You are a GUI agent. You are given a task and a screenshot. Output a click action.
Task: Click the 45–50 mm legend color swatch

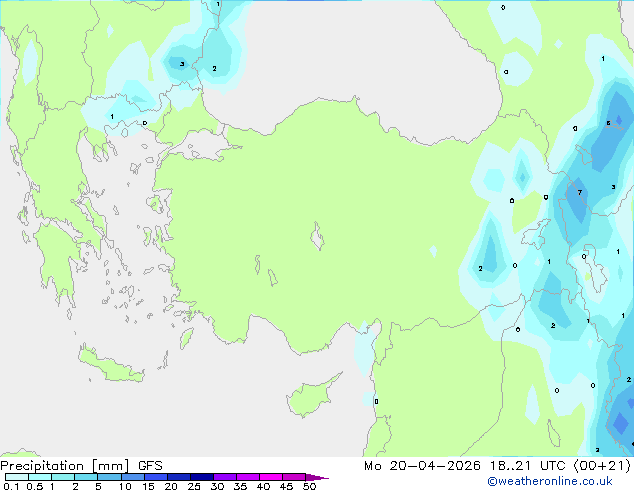click(294, 477)
